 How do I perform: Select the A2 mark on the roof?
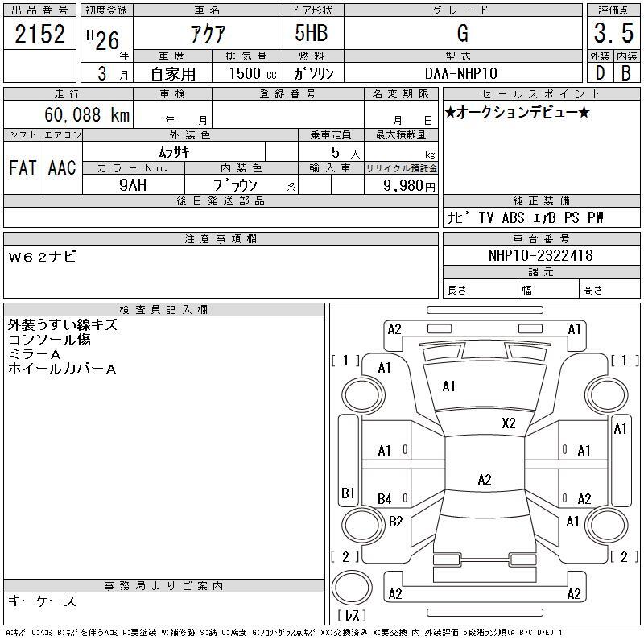coord(485,479)
